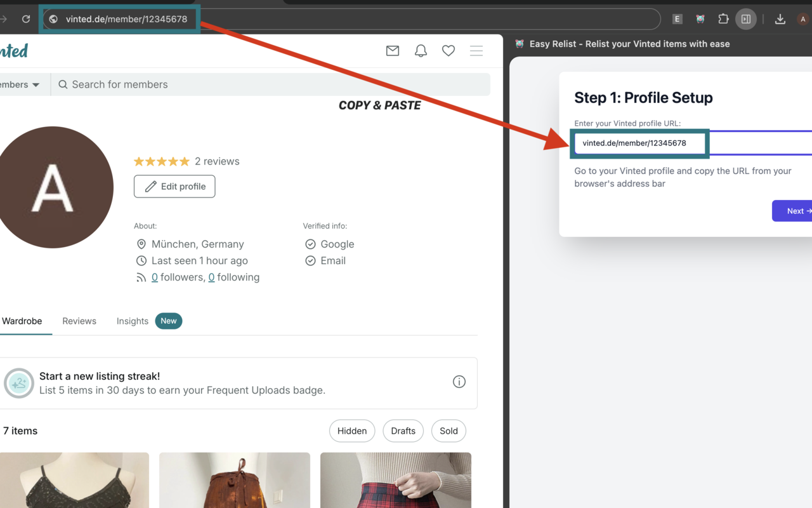This screenshot has height=508, width=812.
Task: Open the browser profile avatar menu
Action: (x=803, y=19)
